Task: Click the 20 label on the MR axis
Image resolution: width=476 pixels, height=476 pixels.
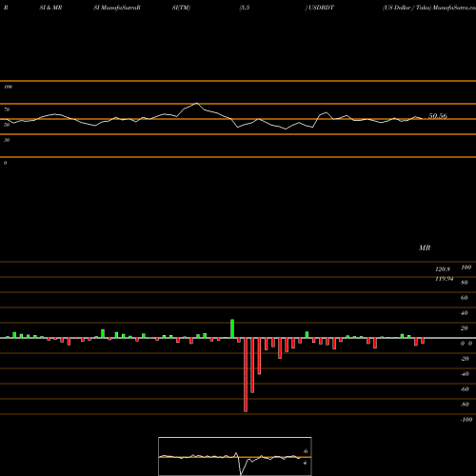Action: pyautogui.click(x=465, y=328)
